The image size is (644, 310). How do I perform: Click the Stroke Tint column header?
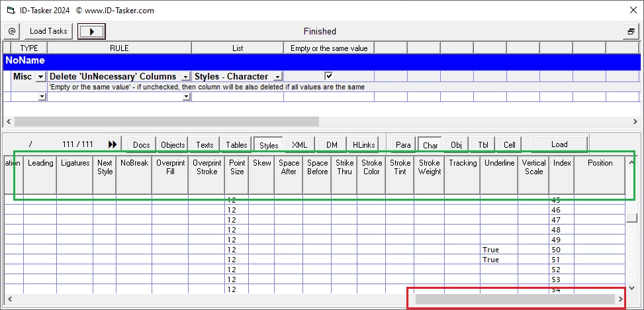[x=400, y=175]
